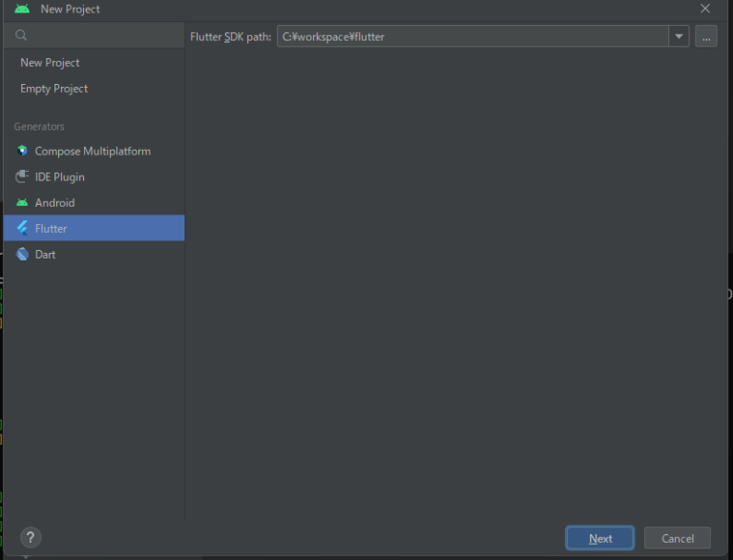This screenshot has height=560, width=733.
Task: Click the blue Flutter logo icon
Action: coord(22,228)
